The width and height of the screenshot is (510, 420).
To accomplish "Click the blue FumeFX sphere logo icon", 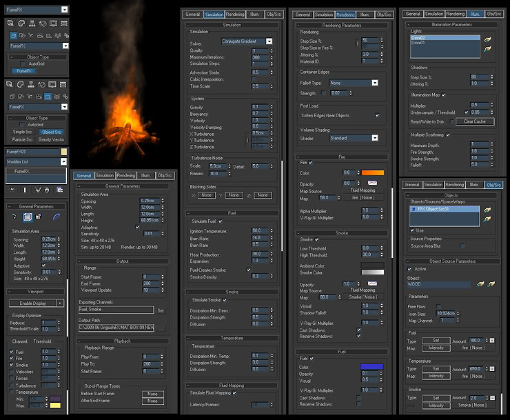I will pos(57,217).
